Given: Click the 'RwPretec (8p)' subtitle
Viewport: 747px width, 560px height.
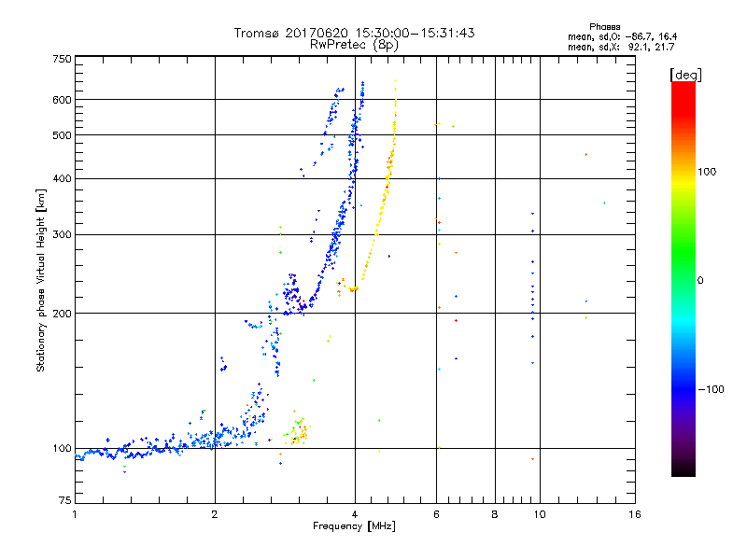Looking at the screenshot, I should pyautogui.click(x=354, y=45).
